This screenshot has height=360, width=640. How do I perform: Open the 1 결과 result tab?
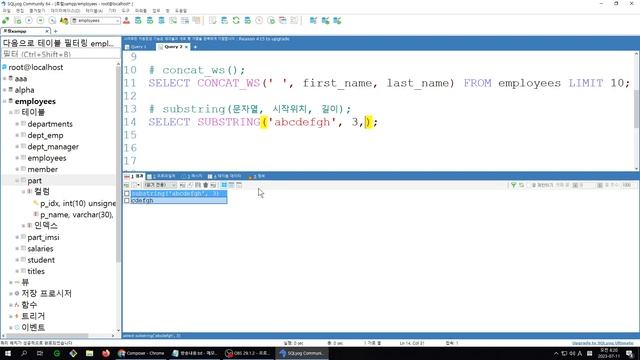(134, 176)
